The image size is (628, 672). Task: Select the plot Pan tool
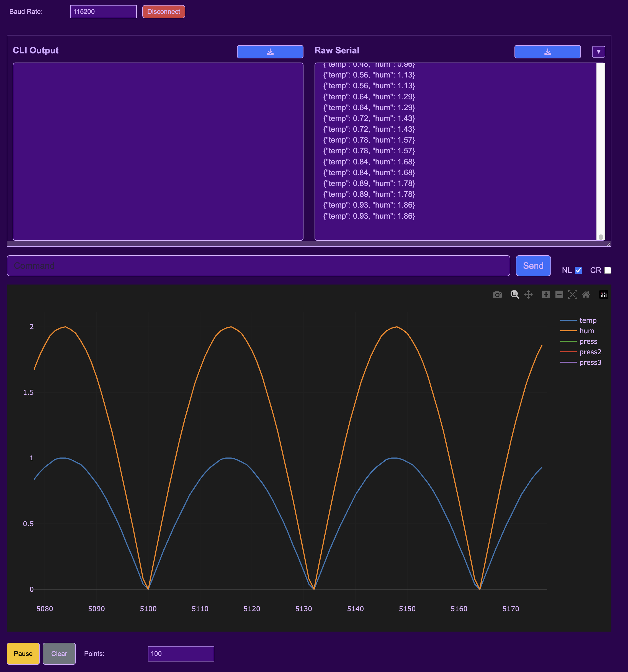point(528,294)
